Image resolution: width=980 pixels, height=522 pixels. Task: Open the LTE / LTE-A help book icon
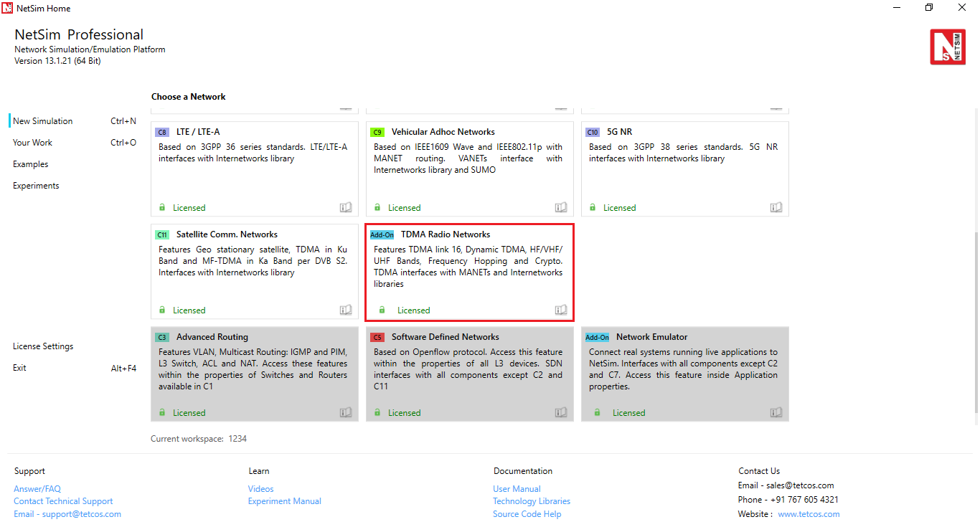pyautogui.click(x=345, y=207)
